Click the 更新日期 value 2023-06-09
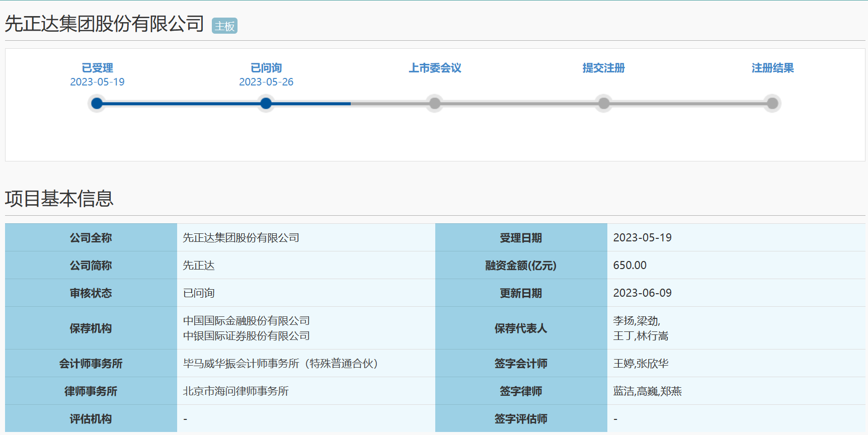Screen dimensions: 868x435 (642, 293)
